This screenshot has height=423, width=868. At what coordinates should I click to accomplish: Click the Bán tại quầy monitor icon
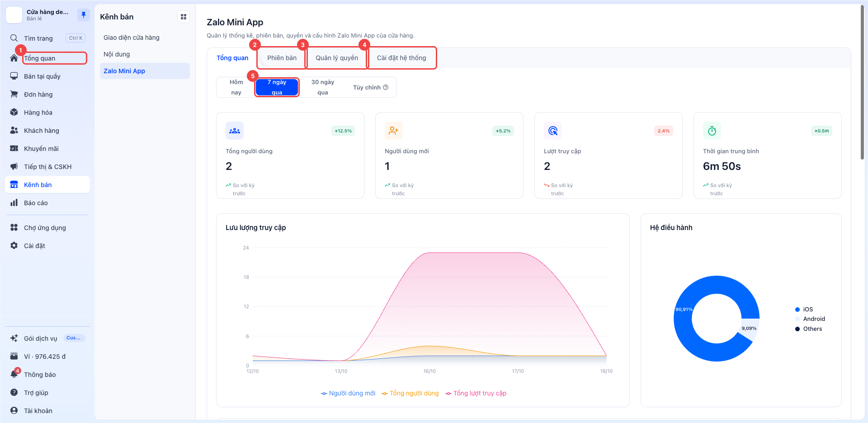click(x=14, y=76)
